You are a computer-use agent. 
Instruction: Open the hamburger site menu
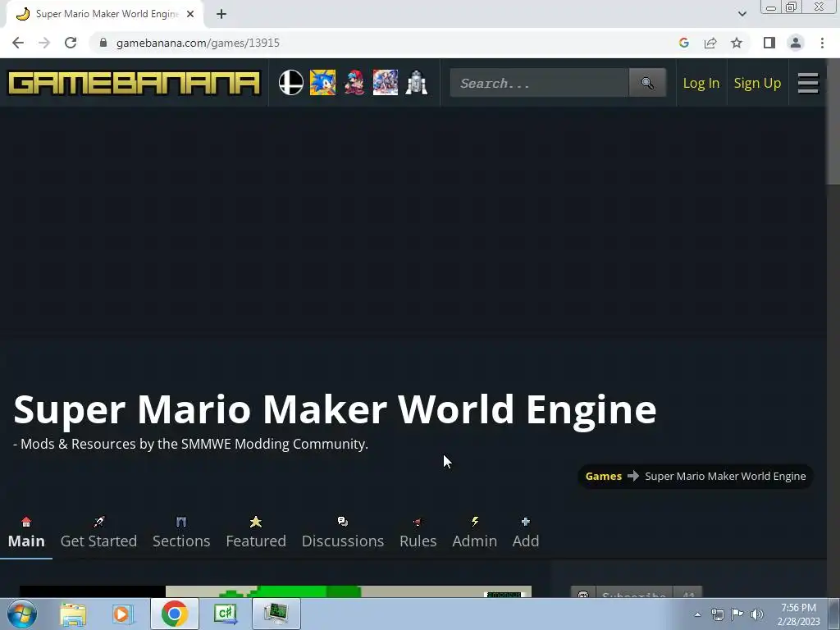pos(808,83)
